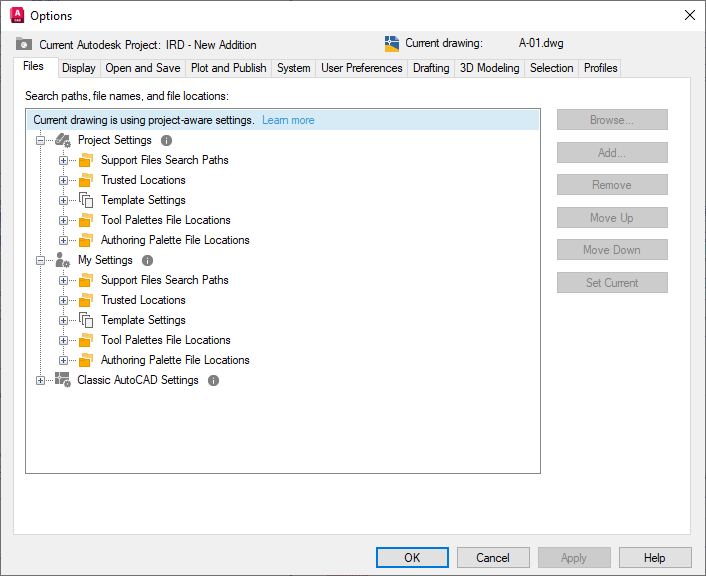This screenshot has height=576, width=706.
Task: Click the Move Up button
Action: (612, 218)
